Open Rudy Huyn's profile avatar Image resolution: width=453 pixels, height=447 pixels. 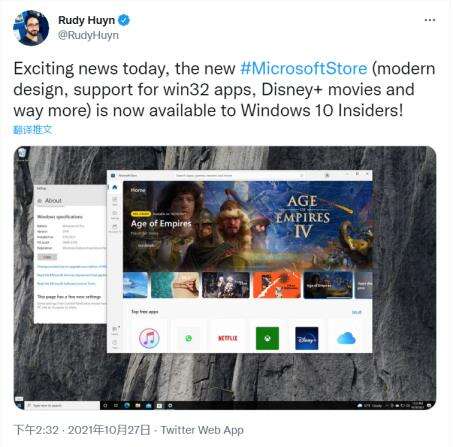[x=31, y=28]
